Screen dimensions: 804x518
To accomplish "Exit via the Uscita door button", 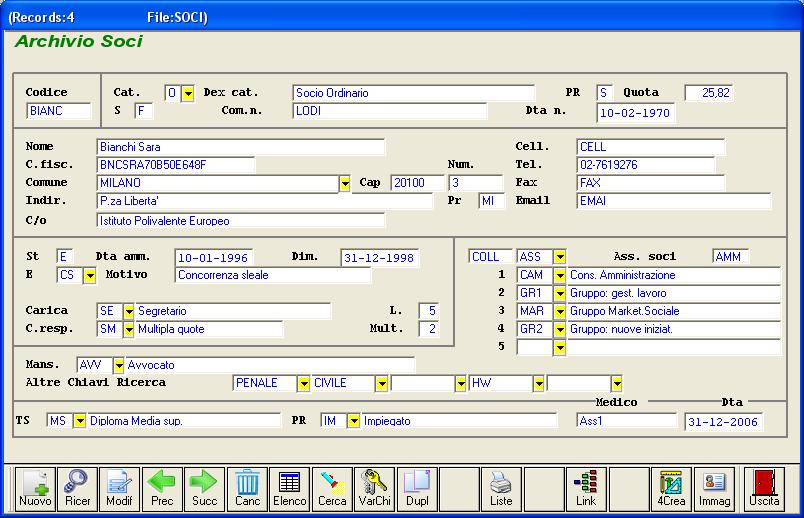I will click(765, 488).
